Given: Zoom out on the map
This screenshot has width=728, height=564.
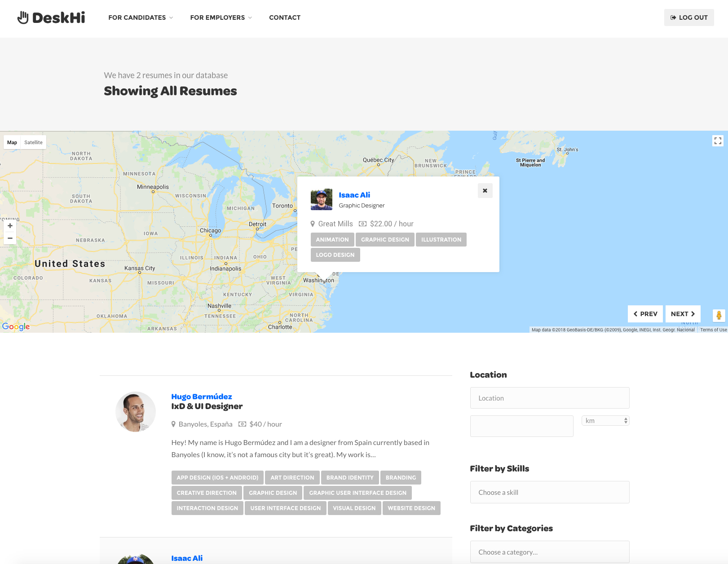Looking at the screenshot, I should (10, 238).
